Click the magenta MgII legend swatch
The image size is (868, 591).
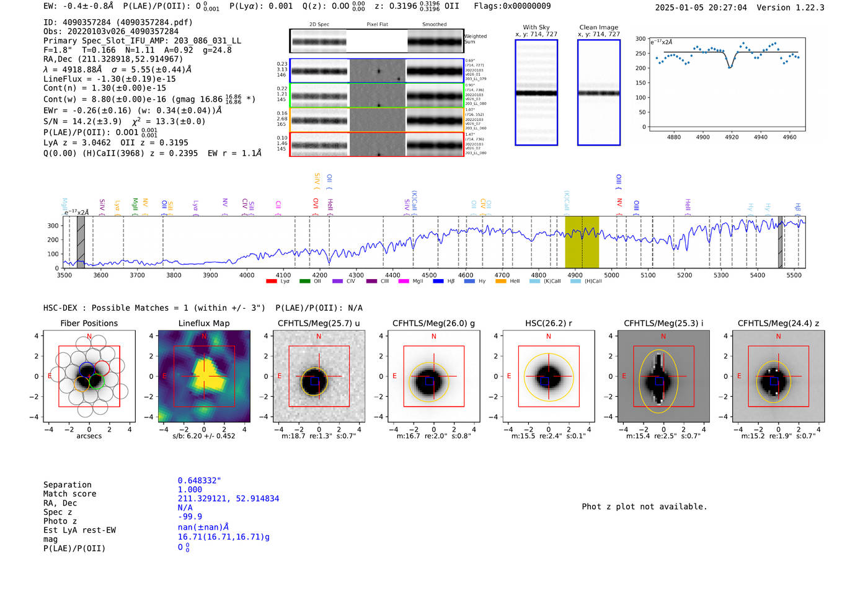404,282
